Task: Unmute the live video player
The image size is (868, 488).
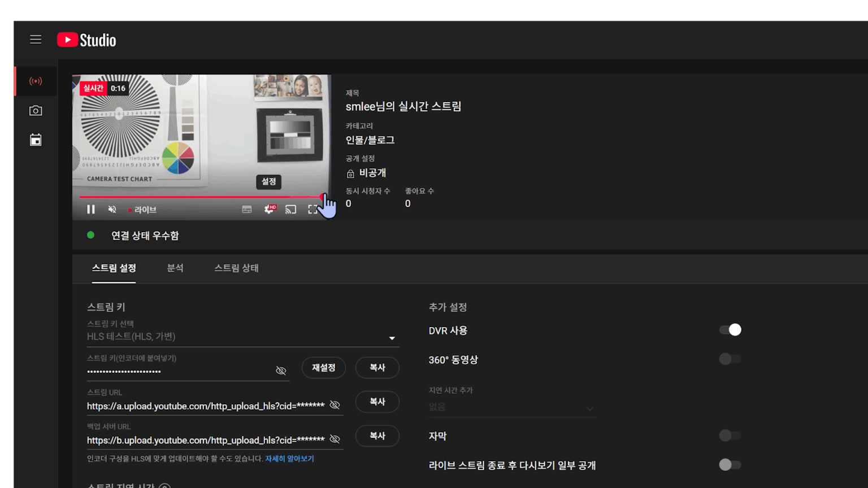Action: click(x=112, y=209)
